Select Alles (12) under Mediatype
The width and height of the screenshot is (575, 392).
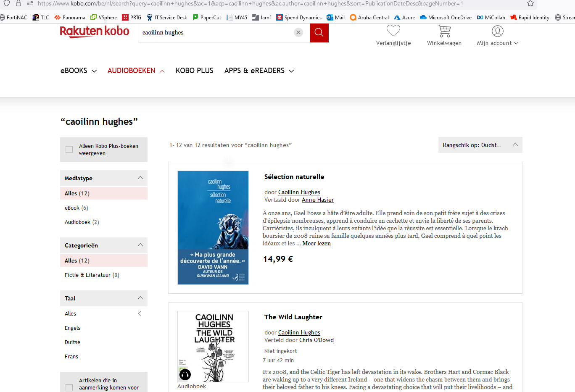(x=104, y=193)
